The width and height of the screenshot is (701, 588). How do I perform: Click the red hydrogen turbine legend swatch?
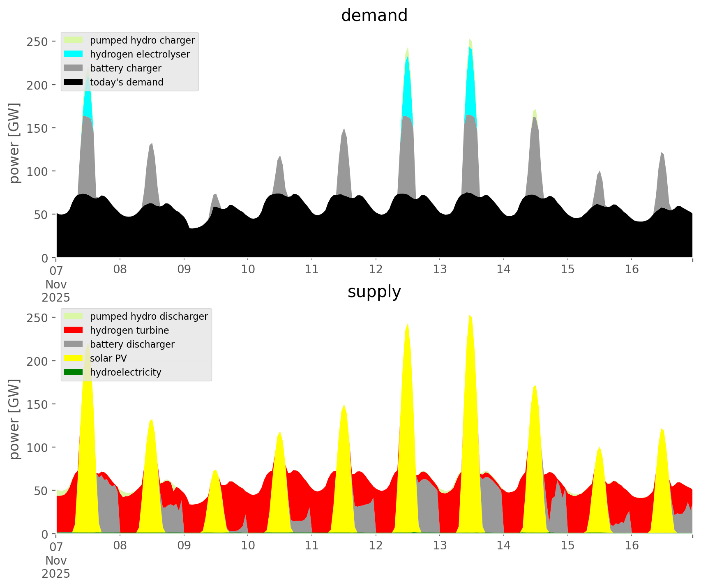73,330
